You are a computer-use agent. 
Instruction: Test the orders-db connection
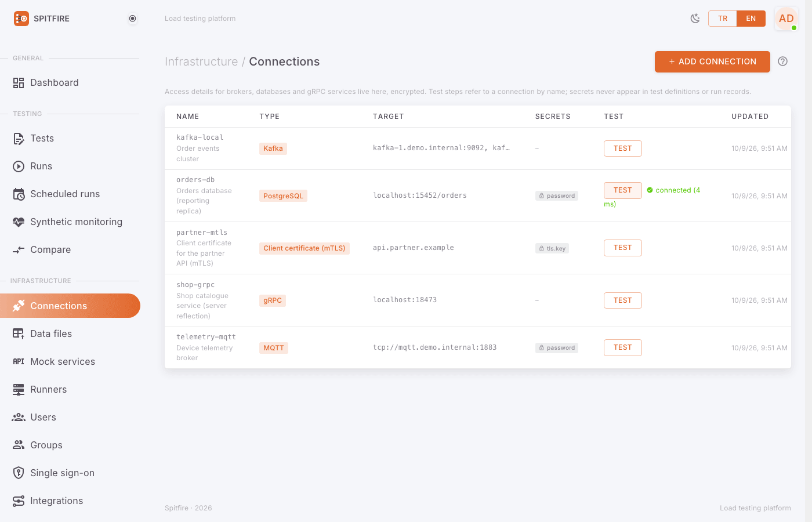(623, 190)
